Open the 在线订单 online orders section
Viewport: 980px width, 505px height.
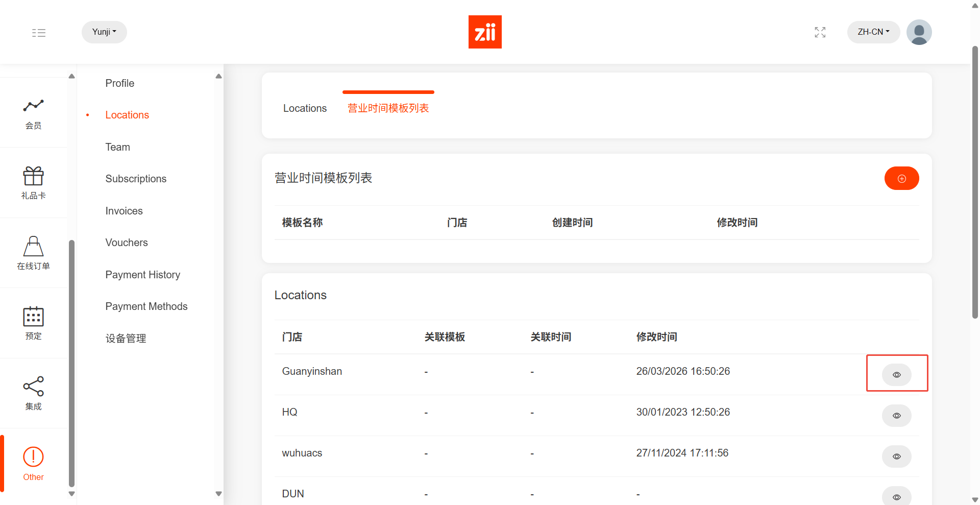pos(33,253)
